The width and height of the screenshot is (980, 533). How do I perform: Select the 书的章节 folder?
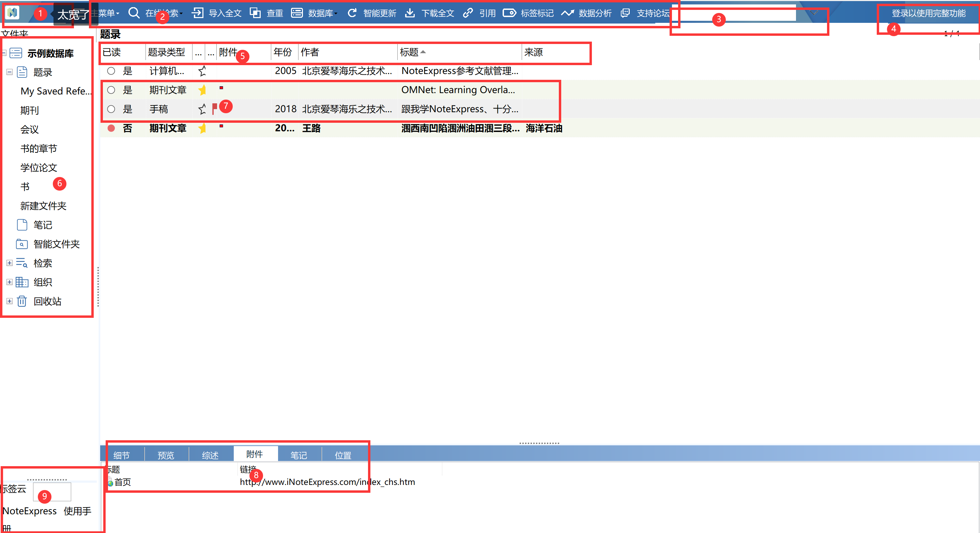[39, 148]
